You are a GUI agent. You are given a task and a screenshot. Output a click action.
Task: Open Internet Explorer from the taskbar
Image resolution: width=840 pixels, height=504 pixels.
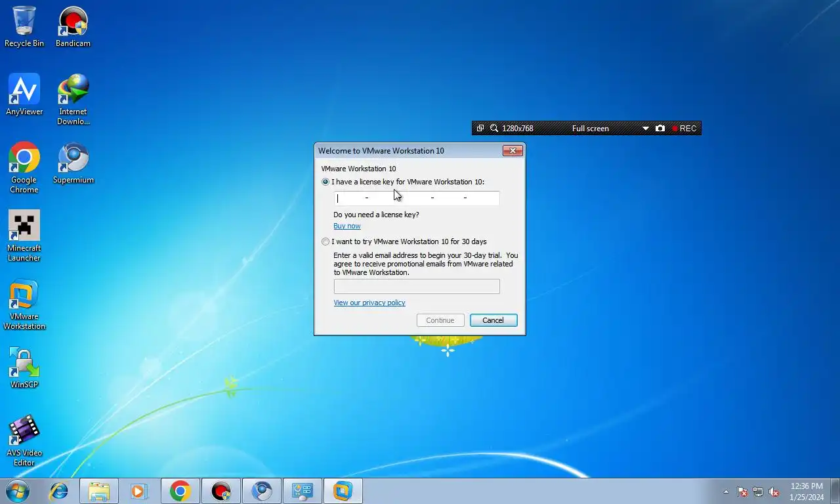coord(59,491)
